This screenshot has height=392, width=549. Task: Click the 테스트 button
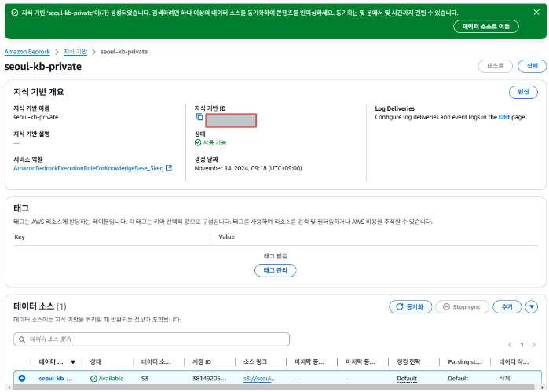pos(495,66)
